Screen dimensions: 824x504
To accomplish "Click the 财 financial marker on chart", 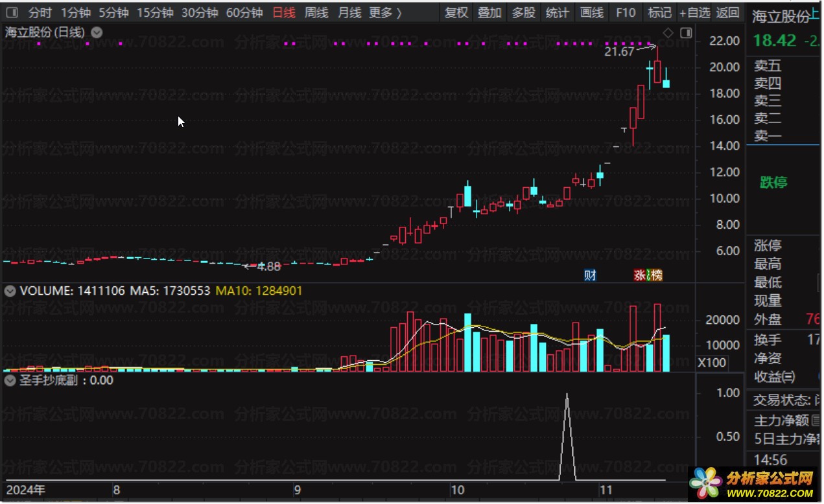I will tap(590, 275).
